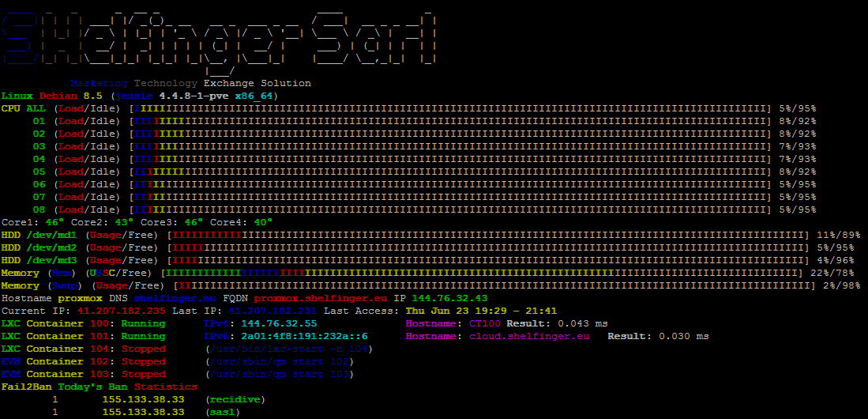Click the server IP "144.76.32.43"
868x419 pixels.
click(x=449, y=299)
